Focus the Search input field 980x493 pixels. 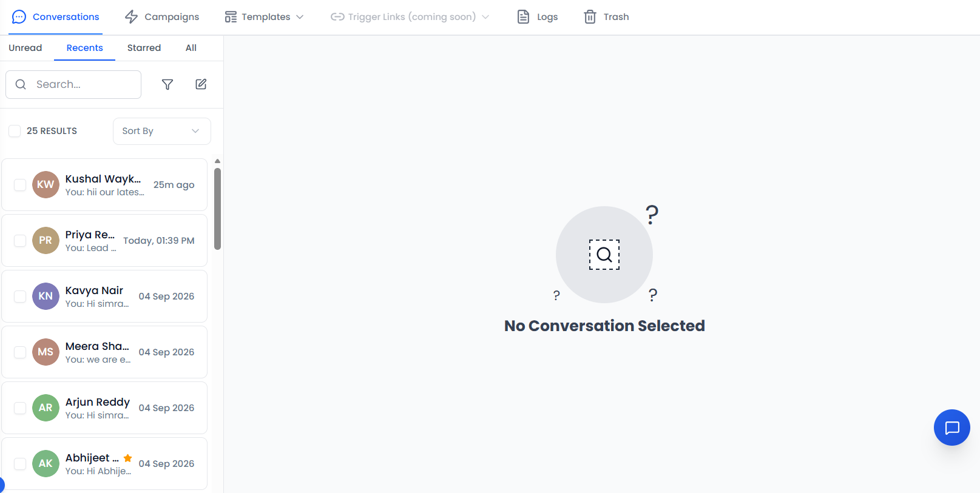pyautogui.click(x=73, y=84)
